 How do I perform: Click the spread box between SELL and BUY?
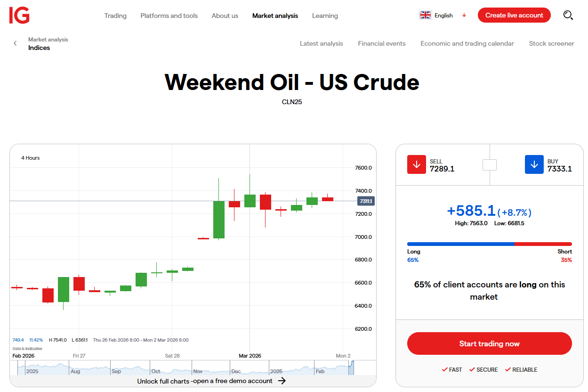pos(490,165)
